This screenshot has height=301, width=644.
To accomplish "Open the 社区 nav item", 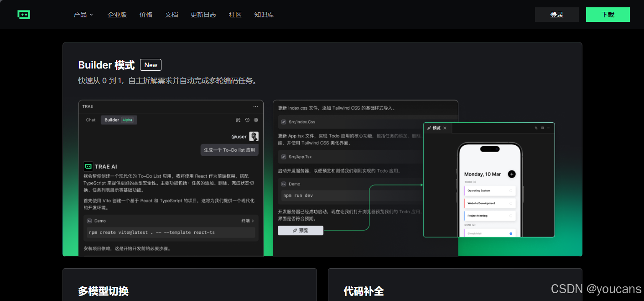I will (235, 15).
